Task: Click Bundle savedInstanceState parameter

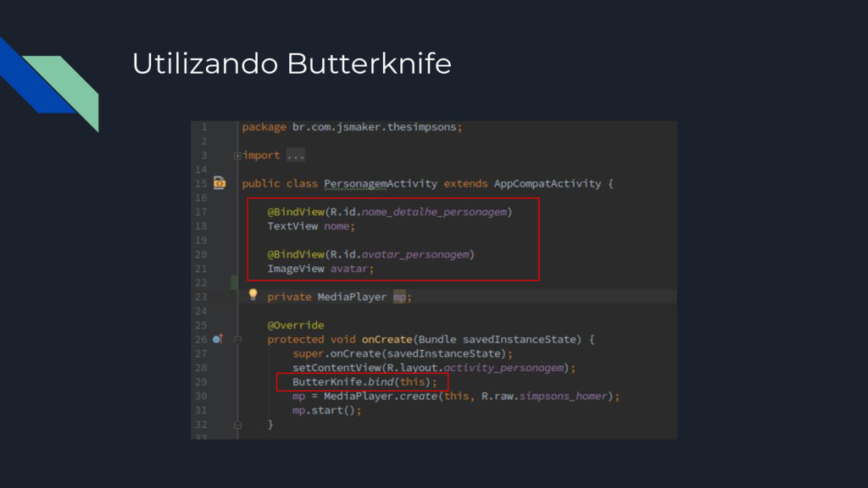Action: click(x=497, y=339)
